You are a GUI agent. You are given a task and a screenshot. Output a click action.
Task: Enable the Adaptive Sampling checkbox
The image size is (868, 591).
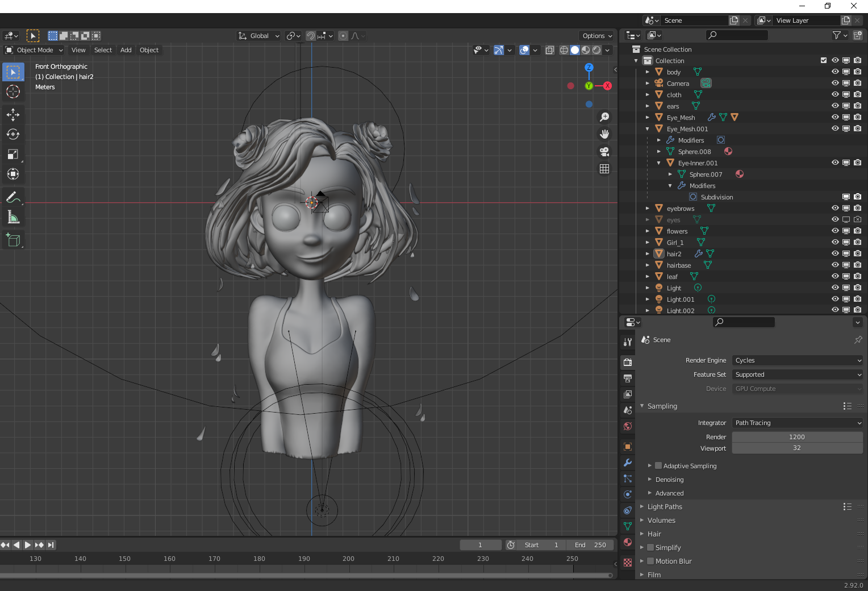tap(658, 466)
